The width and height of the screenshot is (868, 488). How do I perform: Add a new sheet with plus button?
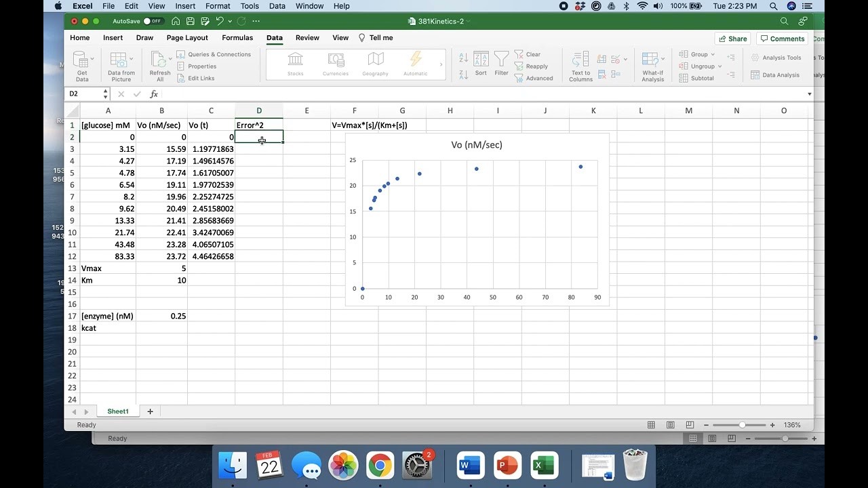point(150,411)
